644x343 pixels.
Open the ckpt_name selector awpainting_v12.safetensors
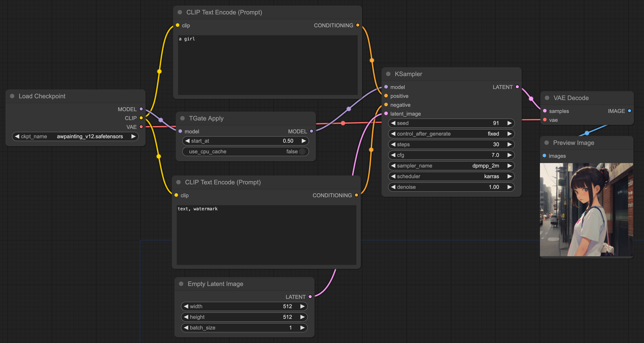[x=75, y=136]
